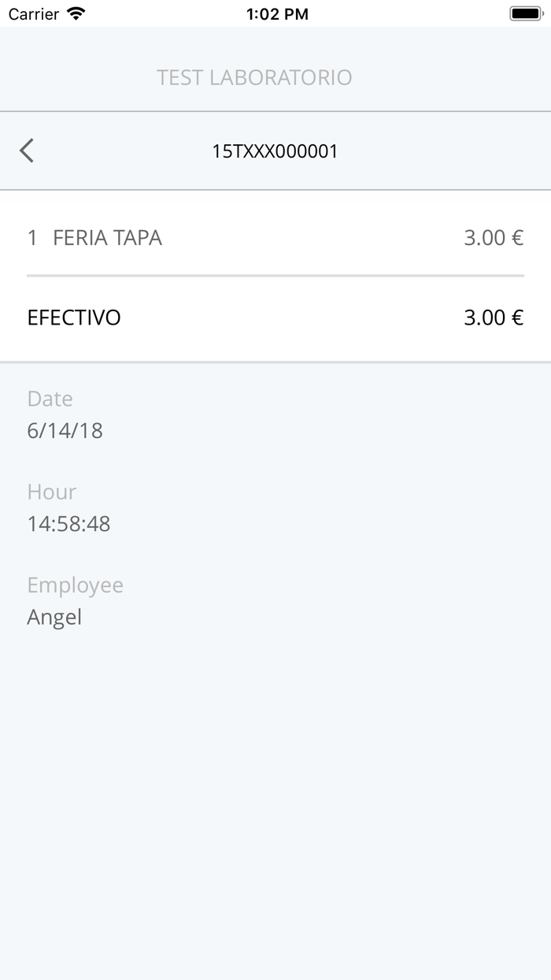
Task: Select the quantity number of FERIA TAPA
Action: click(31, 238)
